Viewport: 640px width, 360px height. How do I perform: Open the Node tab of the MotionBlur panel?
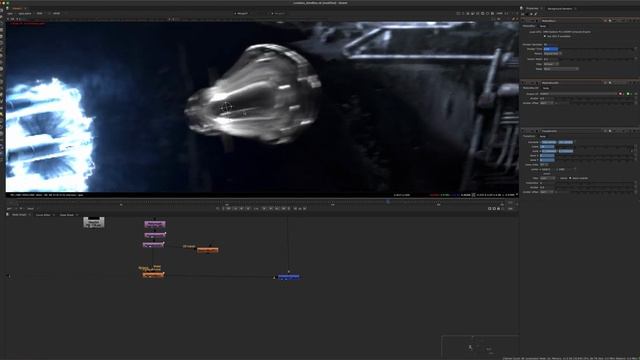(543, 26)
